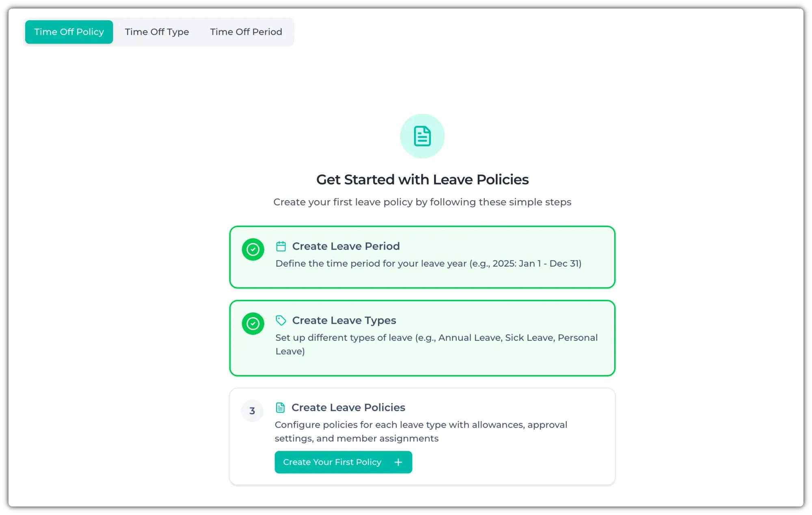Screen dimensions: 812x515
Task: Click the tag icon next to Create Leave Types
Action: pyautogui.click(x=281, y=321)
